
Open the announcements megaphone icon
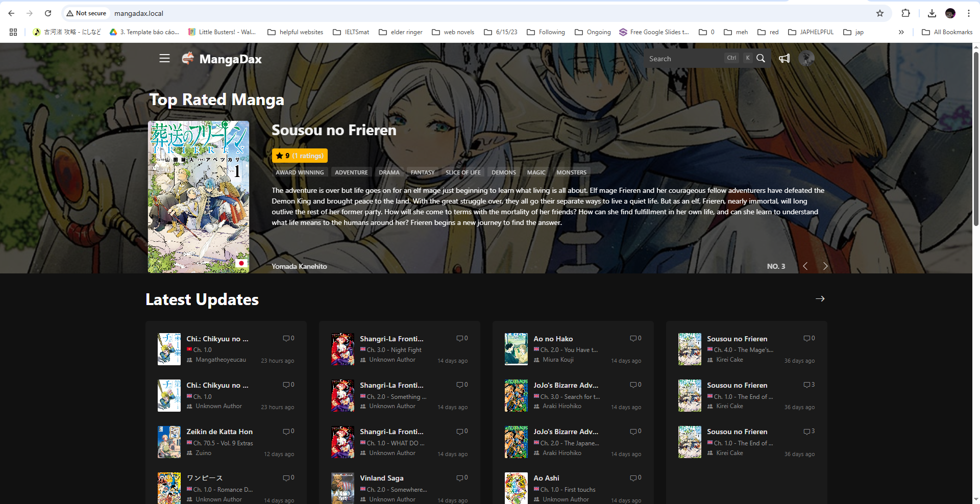point(784,58)
